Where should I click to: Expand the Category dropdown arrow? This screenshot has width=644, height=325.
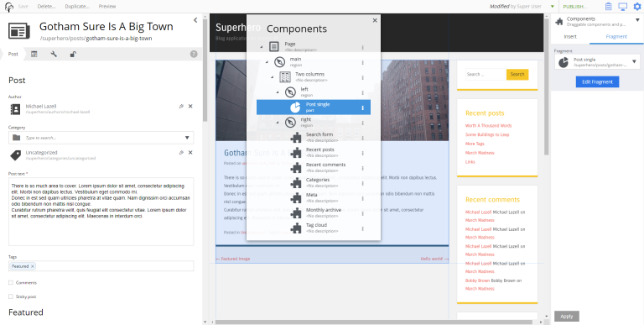187,138
